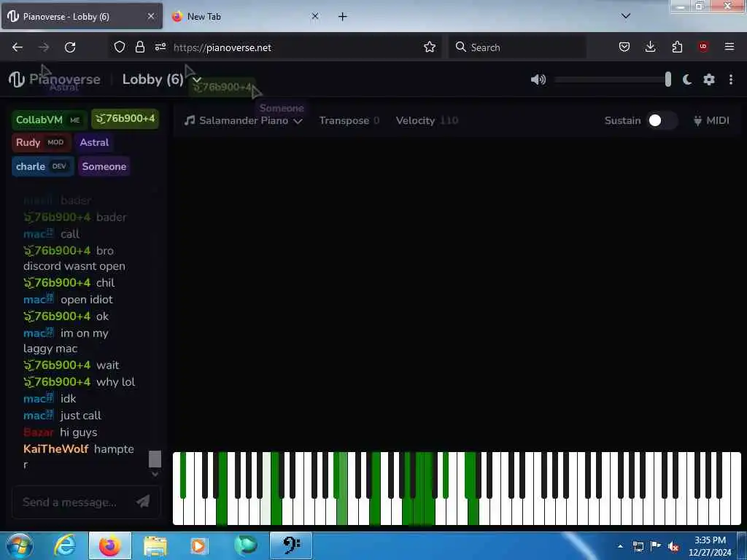Viewport: 747px width, 560px height.
Task: Click the bass clef taskbar app
Action: click(x=290, y=545)
